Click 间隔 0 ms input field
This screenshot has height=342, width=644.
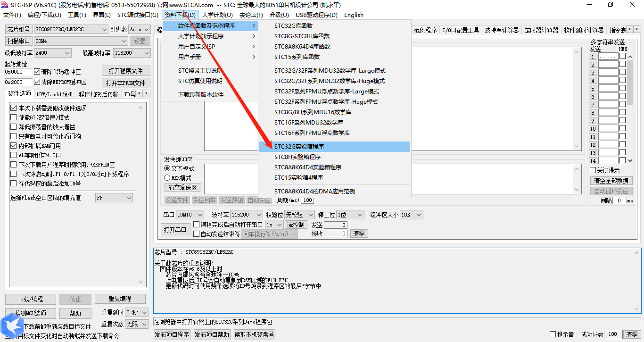coord(619,200)
